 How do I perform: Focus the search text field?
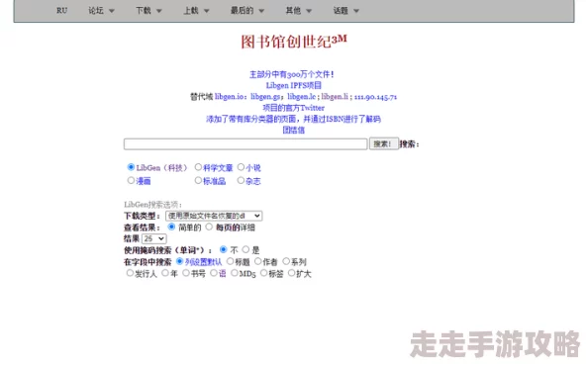click(245, 143)
